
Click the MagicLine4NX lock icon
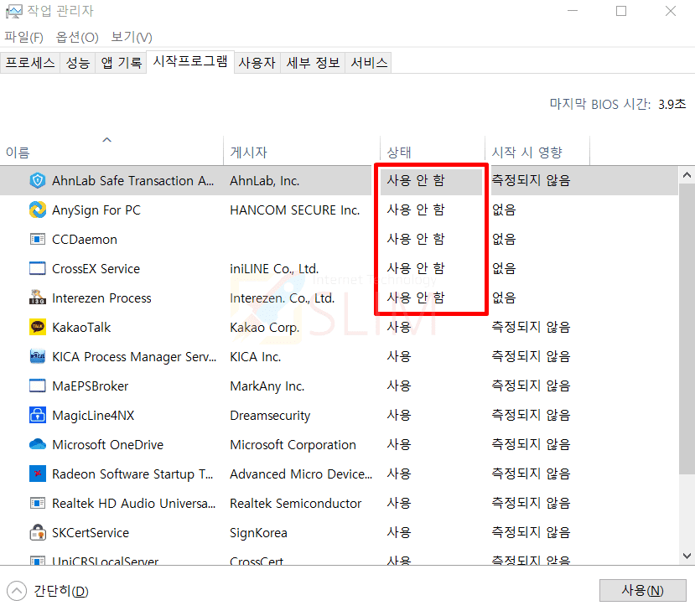(38, 415)
